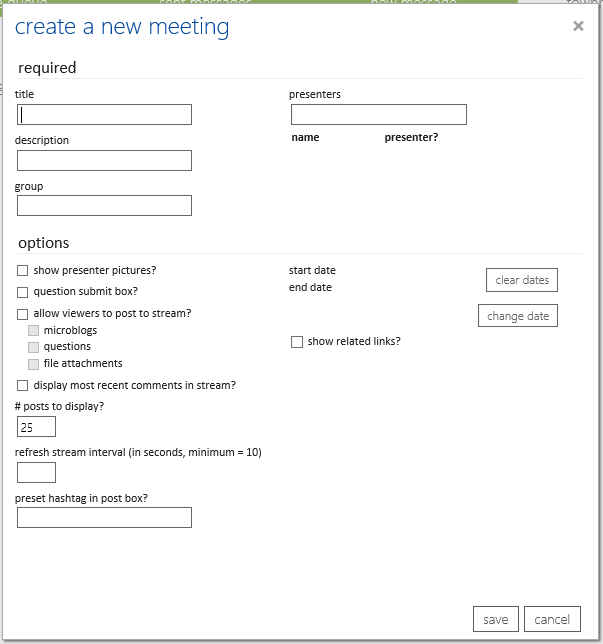Focus the preset hashtag input box

[x=104, y=518]
